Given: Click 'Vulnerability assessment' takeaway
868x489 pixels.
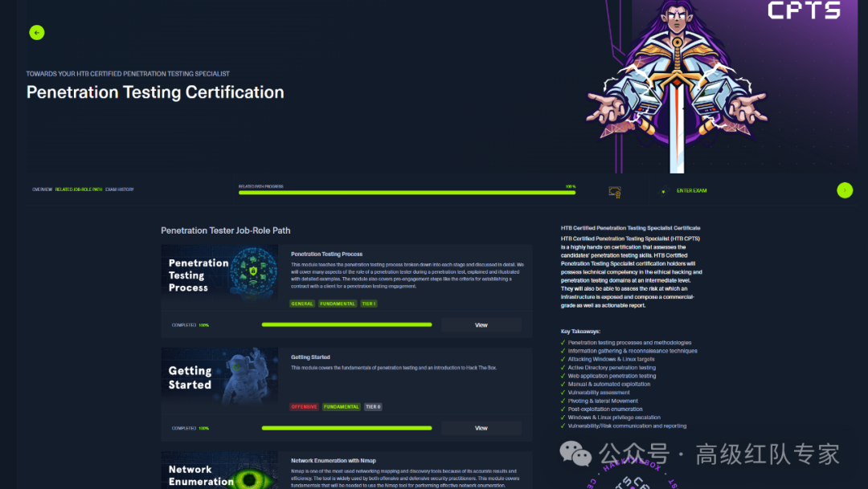Looking at the screenshot, I should point(599,393).
